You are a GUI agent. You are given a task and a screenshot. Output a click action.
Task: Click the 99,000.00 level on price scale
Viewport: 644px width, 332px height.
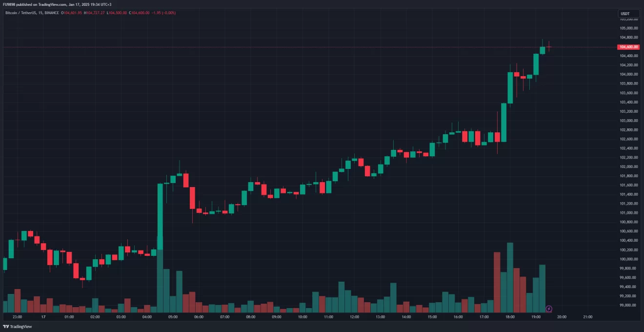tap(628, 305)
